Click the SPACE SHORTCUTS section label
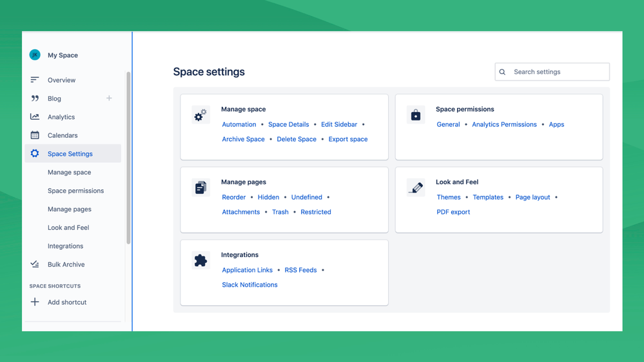 55,286
